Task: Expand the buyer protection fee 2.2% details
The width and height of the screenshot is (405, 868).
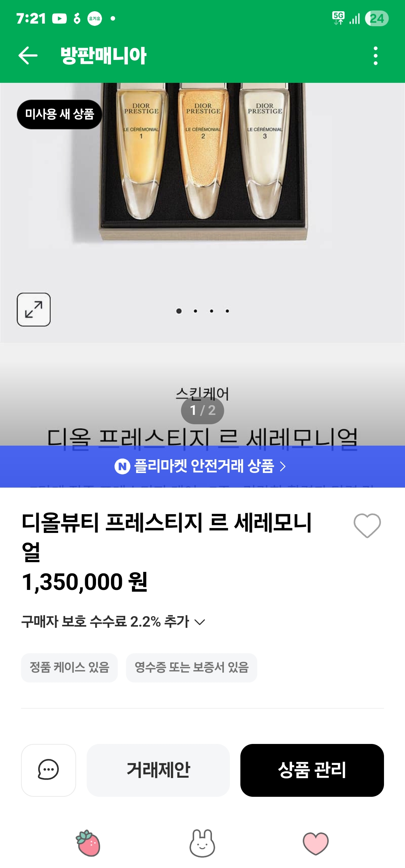Action: (113, 622)
